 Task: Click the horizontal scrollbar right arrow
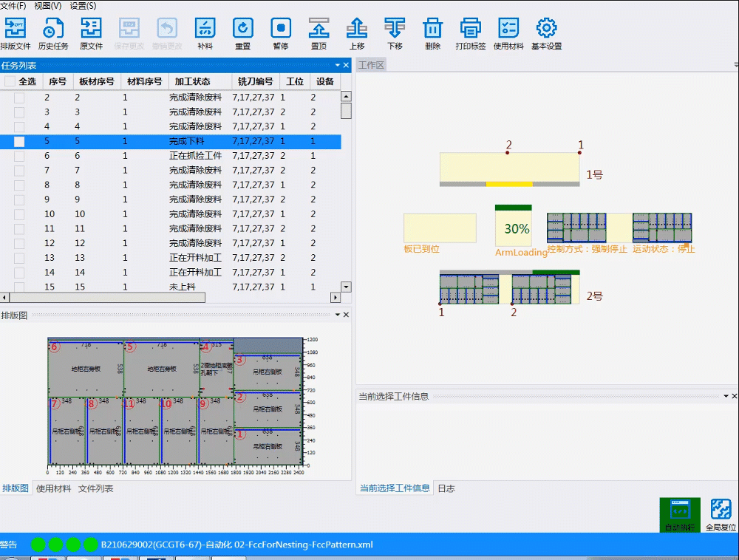click(x=335, y=297)
